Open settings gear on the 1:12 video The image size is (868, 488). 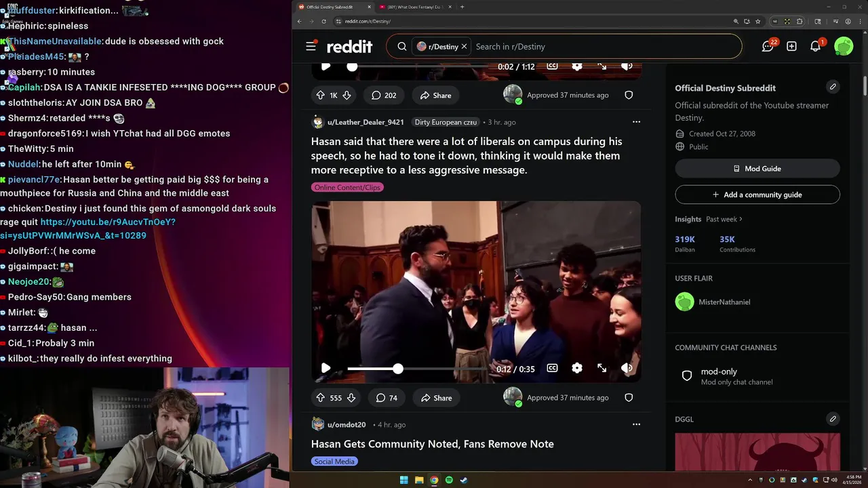click(x=577, y=66)
